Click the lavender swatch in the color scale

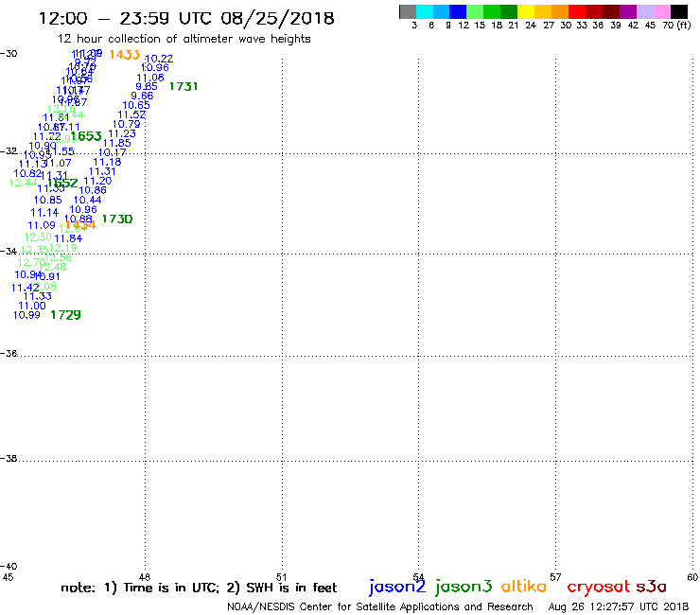click(645, 11)
